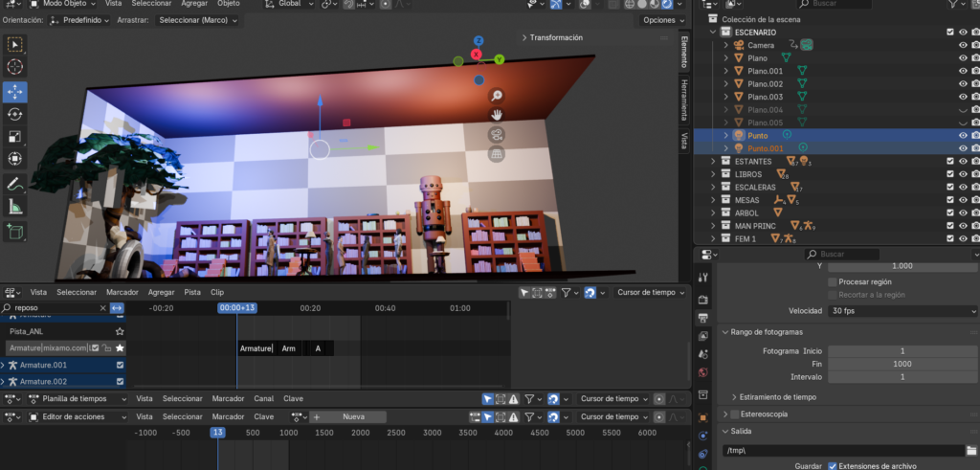Hide Plano.003 using its eye icon
Screen dimensions: 980x470
(963, 97)
